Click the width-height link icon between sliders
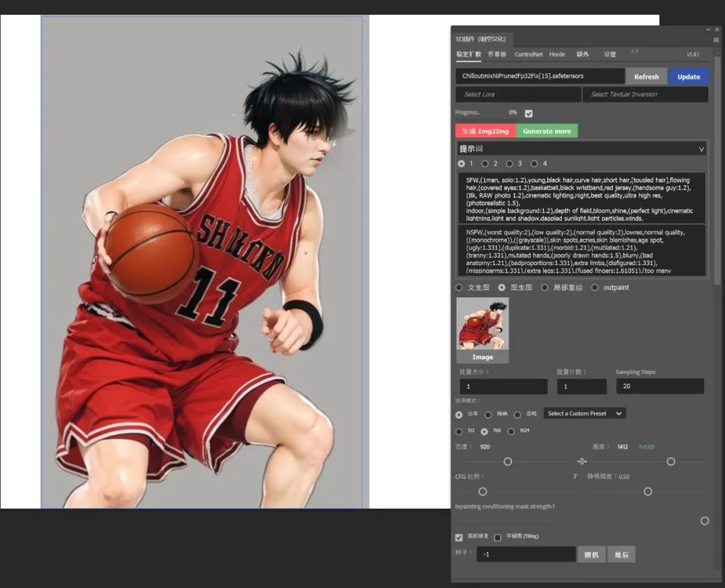Image resolution: width=725 pixels, height=588 pixels. click(x=582, y=461)
